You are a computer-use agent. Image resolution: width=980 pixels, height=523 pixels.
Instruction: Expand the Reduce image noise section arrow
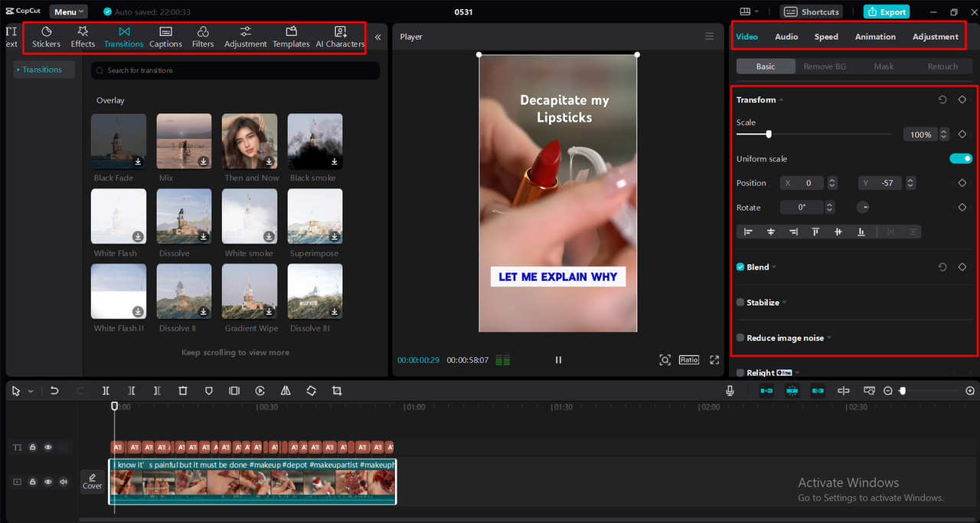pos(829,338)
